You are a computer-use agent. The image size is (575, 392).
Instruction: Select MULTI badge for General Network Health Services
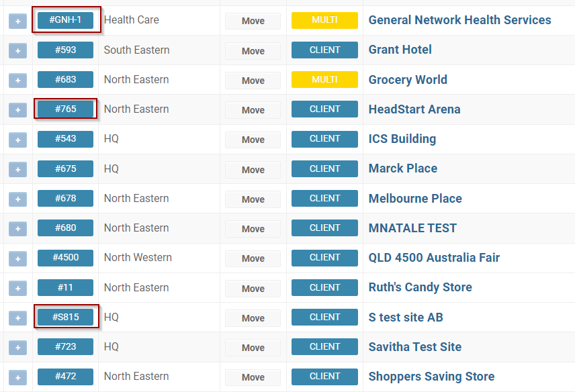(x=324, y=20)
